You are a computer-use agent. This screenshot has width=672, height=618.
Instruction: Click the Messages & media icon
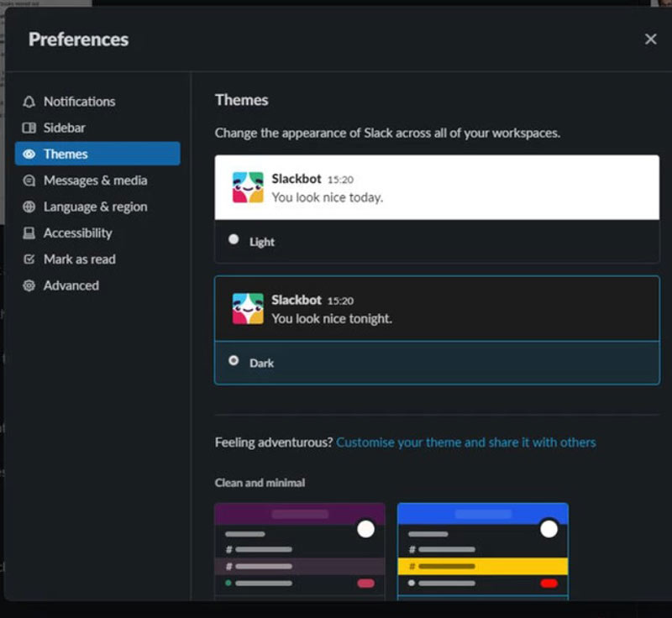[x=29, y=181]
